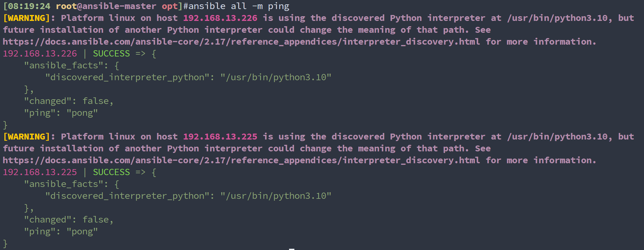Click "root@ansible-master" in the shell prompt

106,6
